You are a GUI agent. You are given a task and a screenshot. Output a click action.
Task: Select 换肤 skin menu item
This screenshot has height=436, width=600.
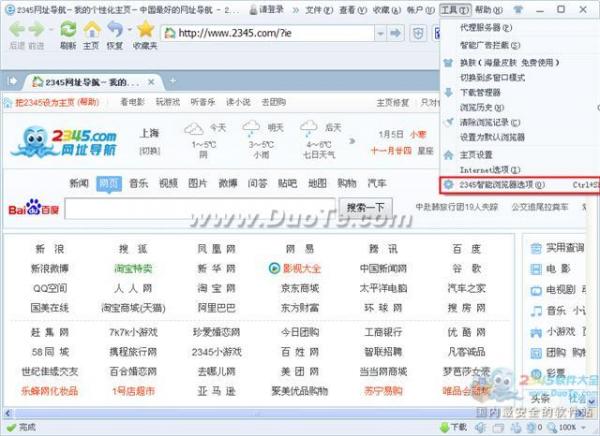pyautogui.click(x=520, y=62)
